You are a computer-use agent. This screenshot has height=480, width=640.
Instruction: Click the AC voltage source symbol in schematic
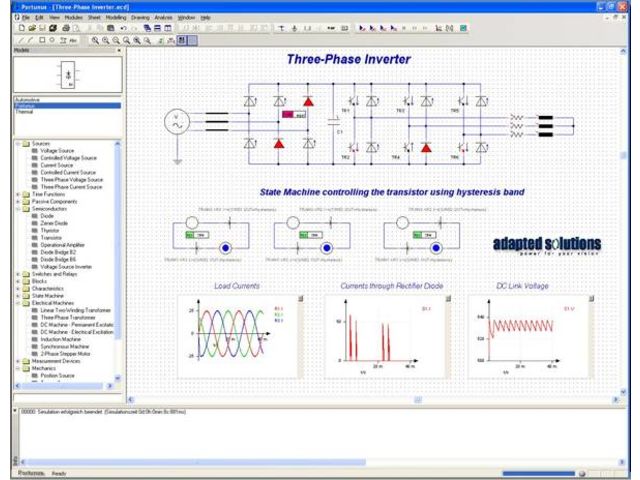(x=177, y=124)
